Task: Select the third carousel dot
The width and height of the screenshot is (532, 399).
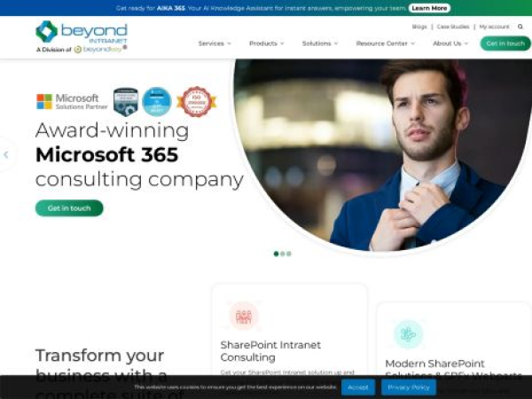Action: 289,254
